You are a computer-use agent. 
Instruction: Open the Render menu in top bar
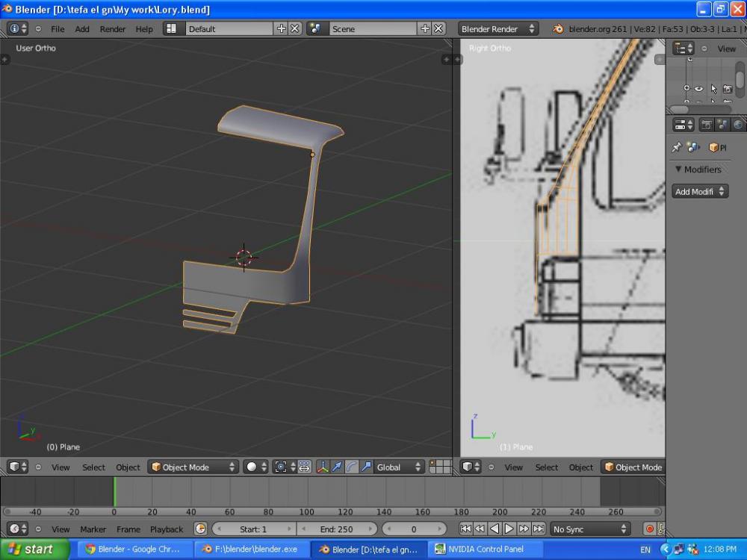113,29
